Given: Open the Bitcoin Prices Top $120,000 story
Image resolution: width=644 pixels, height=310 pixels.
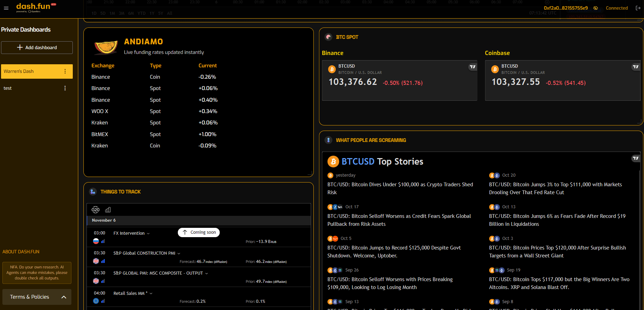Looking at the screenshot, I should pos(557,252).
